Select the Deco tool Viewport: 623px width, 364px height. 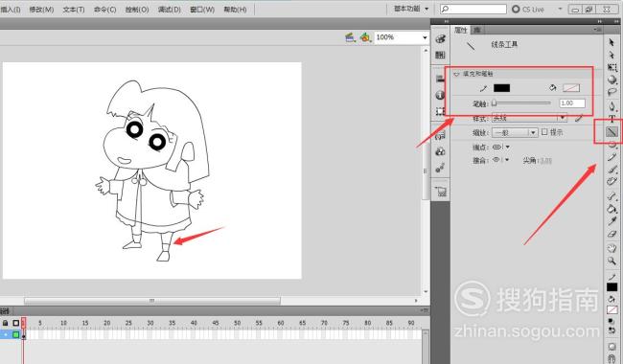tap(611, 182)
